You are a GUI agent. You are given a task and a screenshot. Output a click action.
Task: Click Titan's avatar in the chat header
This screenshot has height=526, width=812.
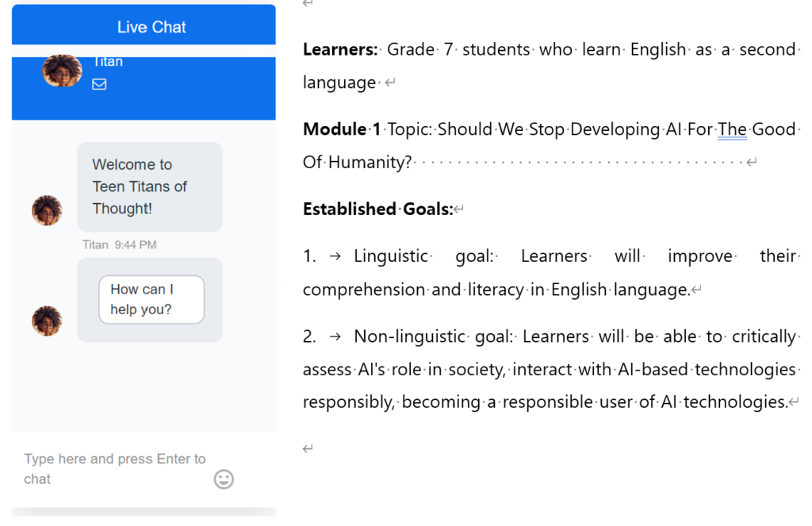pos(62,71)
